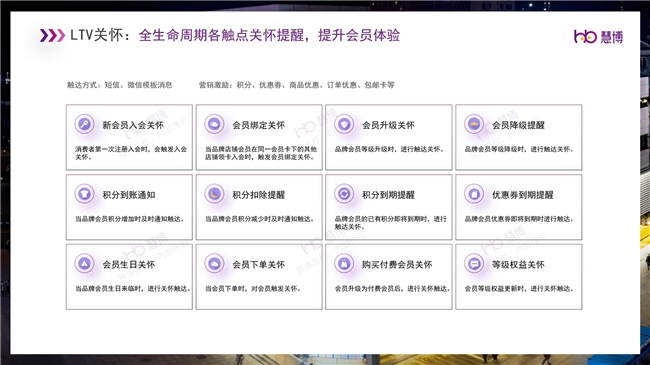The width and height of the screenshot is (650, 365).
Task: Click the 等级权益关怀 chat icon
Action: [x=474, y=263]
